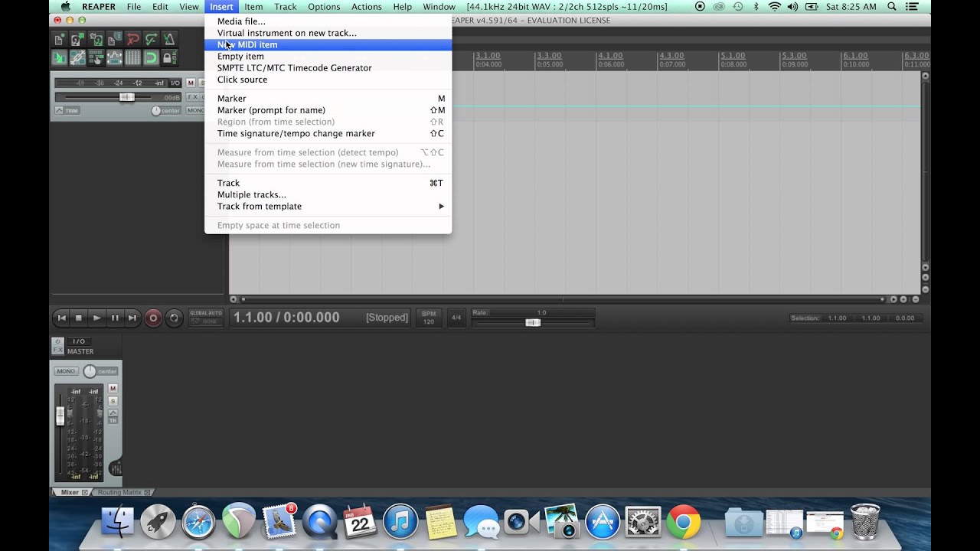Click the playback Rate slider handle

(x=533, y=322)
